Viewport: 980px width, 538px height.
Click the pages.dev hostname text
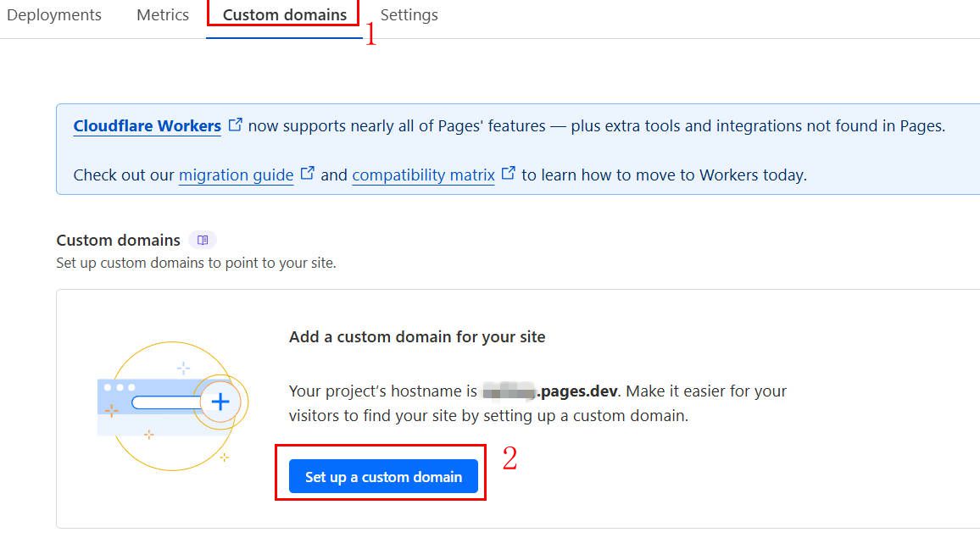(x=576, y=391)
